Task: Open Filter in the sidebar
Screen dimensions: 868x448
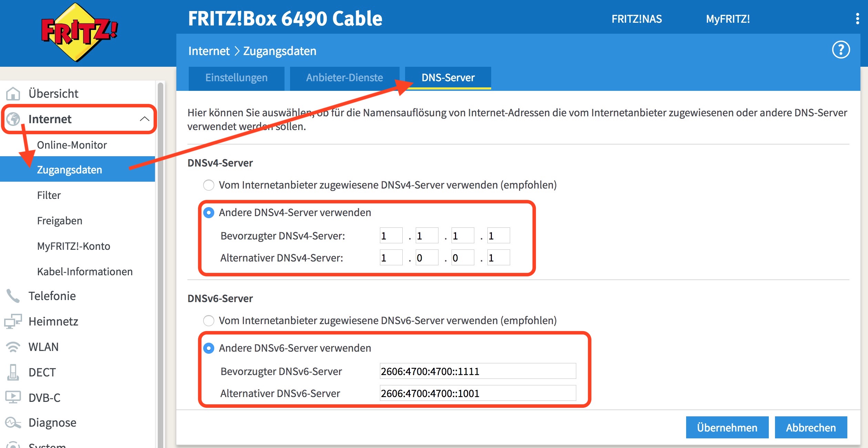Action: click(49, 195)
